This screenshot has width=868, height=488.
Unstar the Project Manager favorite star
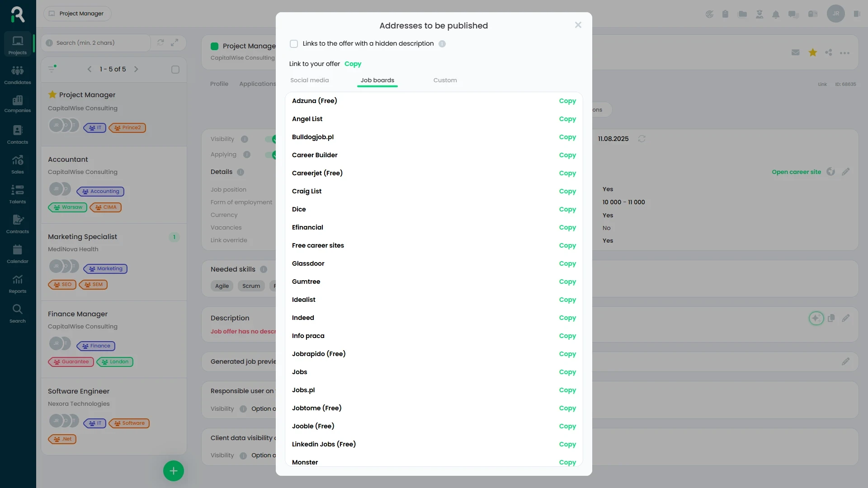52,94
